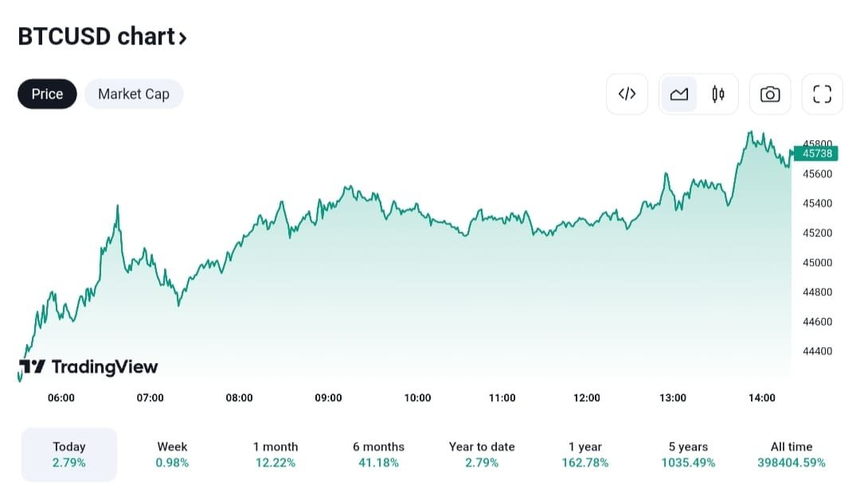Toggle the Price display mode
Viewport: 860px width, 504px height.
[46, 93]
